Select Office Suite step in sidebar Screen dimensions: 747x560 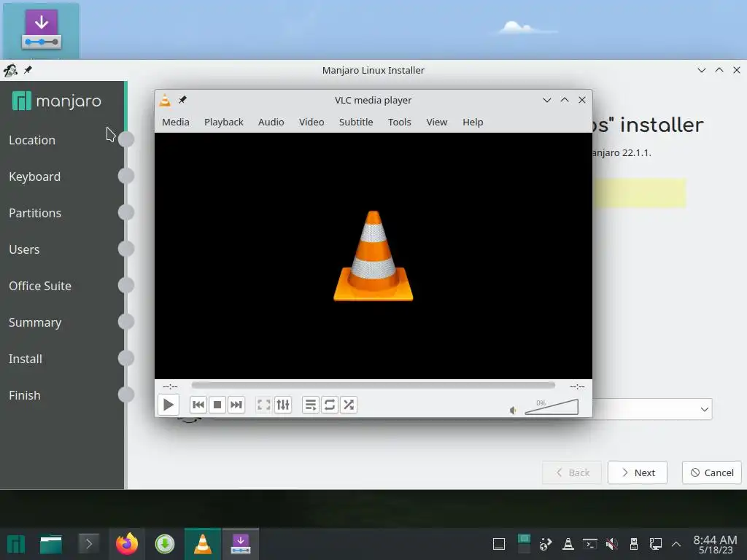pyautogui.click(x=40, y=286)
